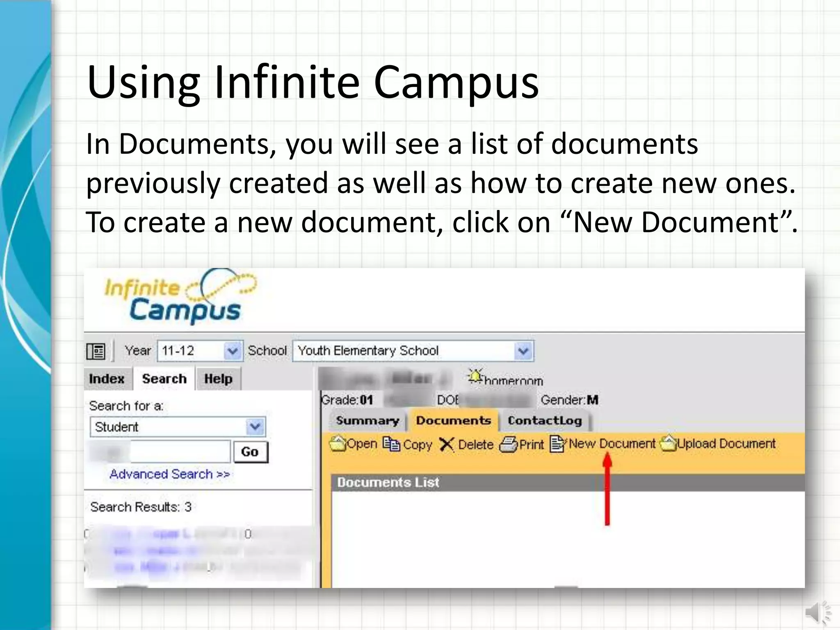840x630 pixels.
Task: Open the Year 11-12 dropdown
Action: tap(200, 351)
